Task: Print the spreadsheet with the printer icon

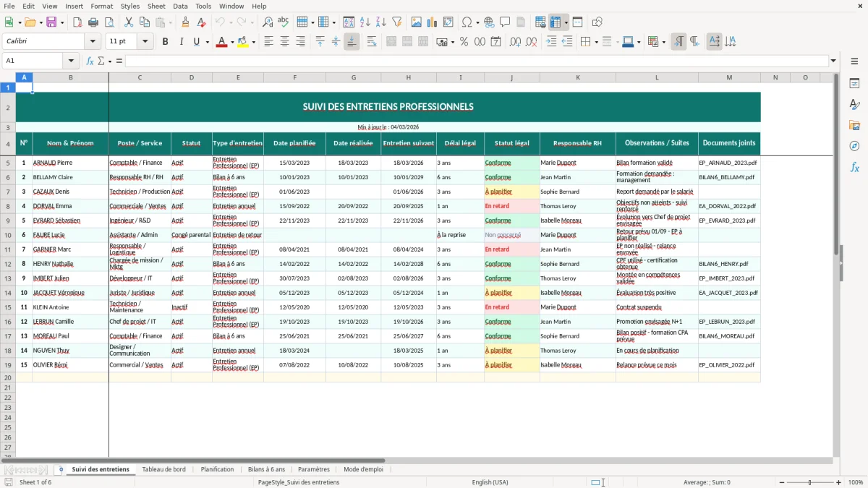Action: (93, 22)
